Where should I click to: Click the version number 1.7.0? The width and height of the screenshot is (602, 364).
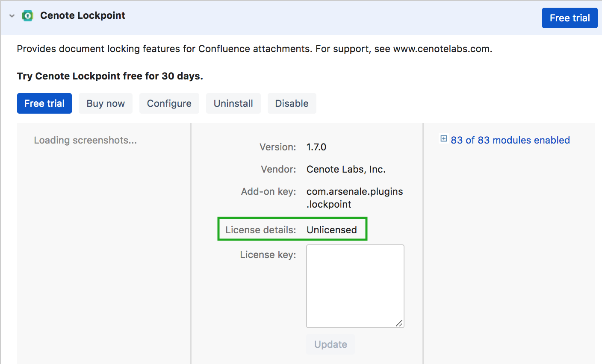click(x=316, y=147)
